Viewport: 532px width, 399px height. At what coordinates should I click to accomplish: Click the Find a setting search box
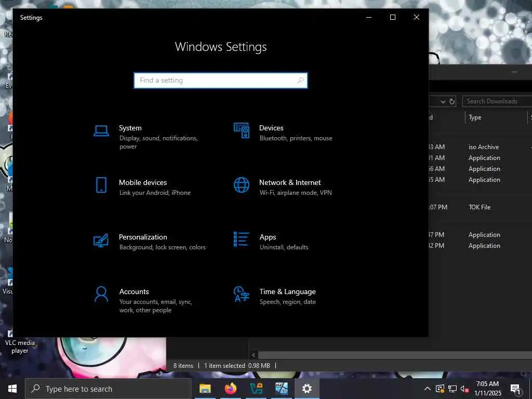pyautogui.click(x=221, y=81)
